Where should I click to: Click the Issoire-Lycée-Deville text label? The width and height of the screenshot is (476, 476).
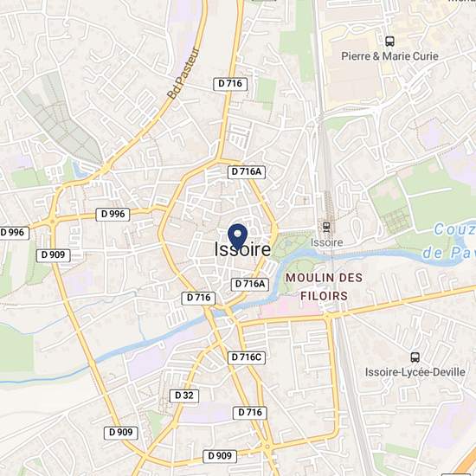point(415,372)
